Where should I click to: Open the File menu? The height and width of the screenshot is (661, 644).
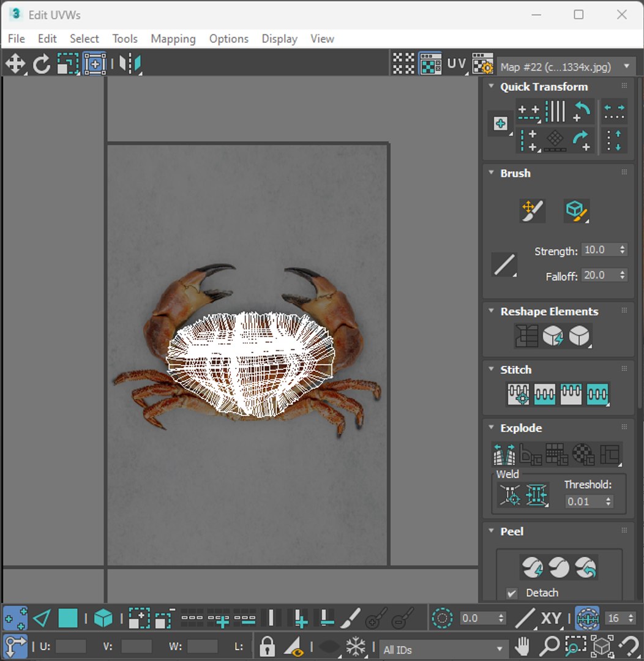click(17, 39)
